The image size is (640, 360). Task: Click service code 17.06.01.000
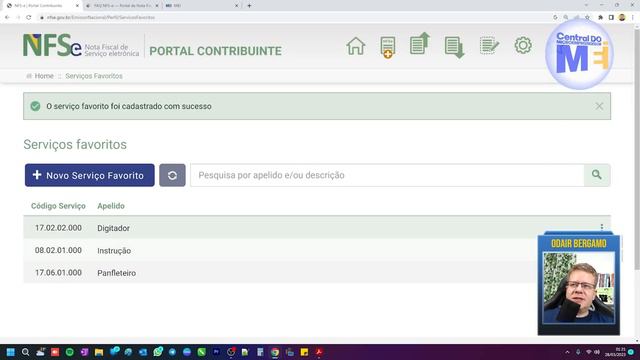click(x=58, y=273)
